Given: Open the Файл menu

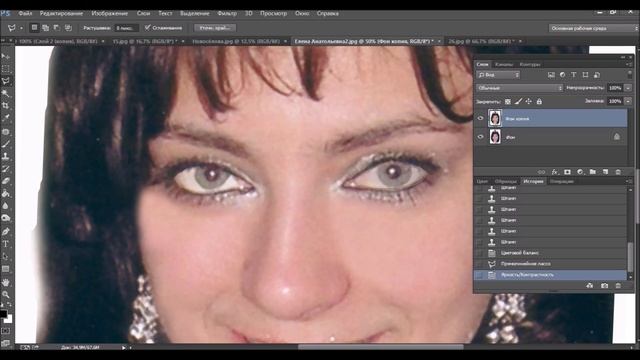Looking at the screenshot, I should (x=25, y=13).
